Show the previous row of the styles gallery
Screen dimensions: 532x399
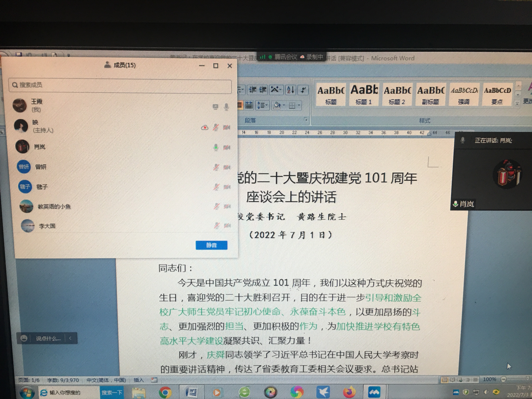(518, 86)
